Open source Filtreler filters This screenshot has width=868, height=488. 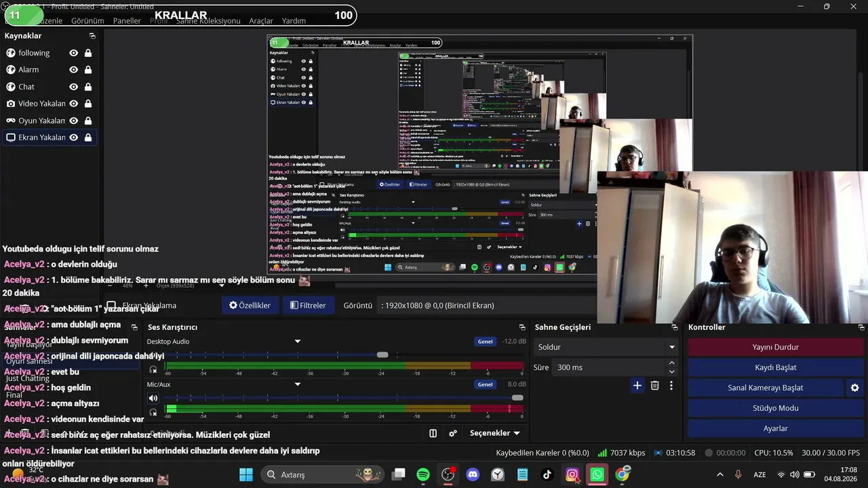308,306
